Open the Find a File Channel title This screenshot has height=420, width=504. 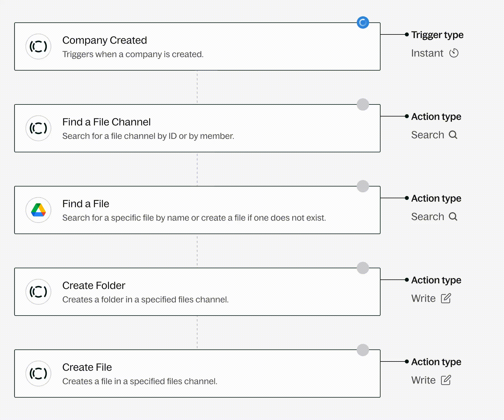(x=106, y=122)
